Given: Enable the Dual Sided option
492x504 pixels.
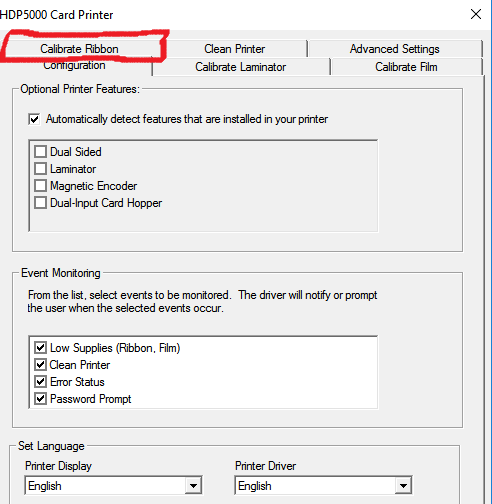Looking at the screenshot, I should (40, 152).
